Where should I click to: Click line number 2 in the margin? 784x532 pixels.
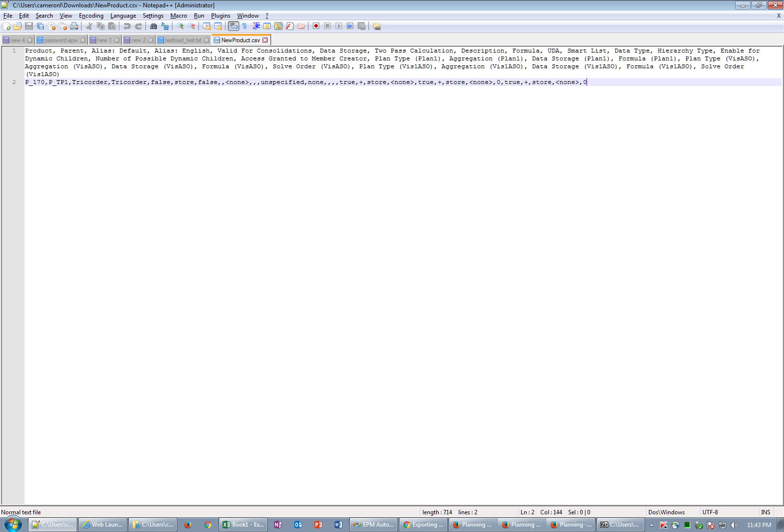click(14, 82)
